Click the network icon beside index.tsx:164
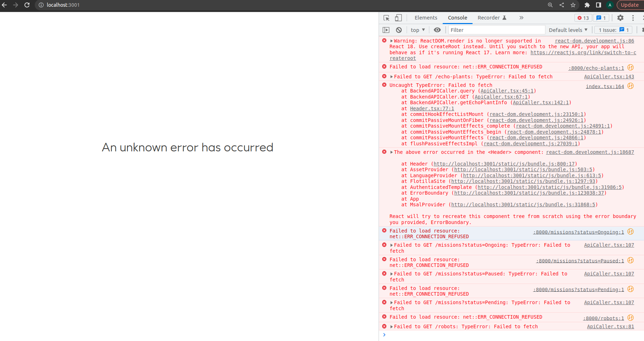This screenshot has width=644, height=341. pyautogui.click(x=631, y=86)
